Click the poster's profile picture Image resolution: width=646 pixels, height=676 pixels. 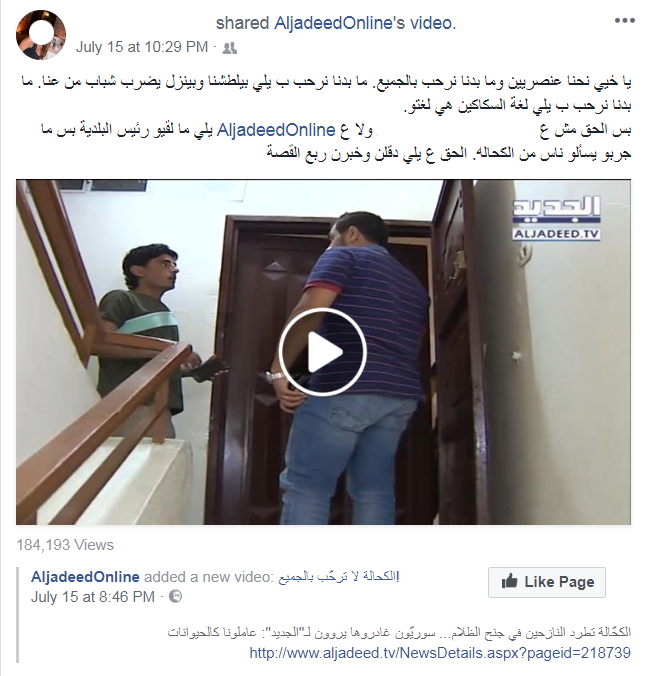point(41,35)
